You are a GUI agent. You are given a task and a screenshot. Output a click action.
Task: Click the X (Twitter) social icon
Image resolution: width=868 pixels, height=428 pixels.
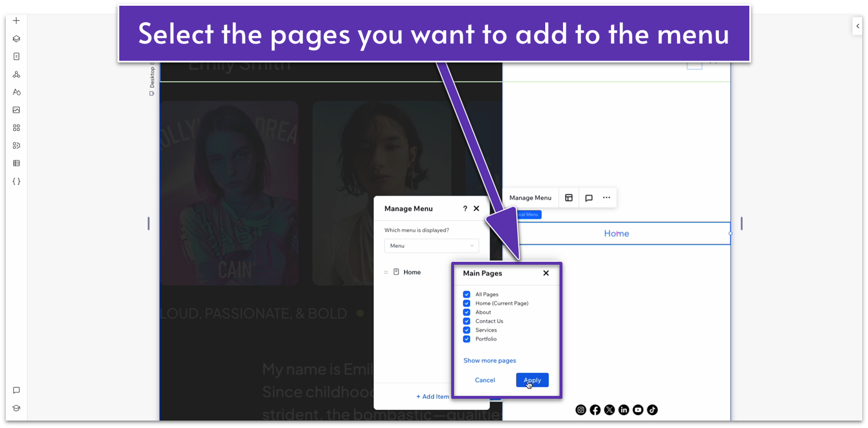coord(609,410)
